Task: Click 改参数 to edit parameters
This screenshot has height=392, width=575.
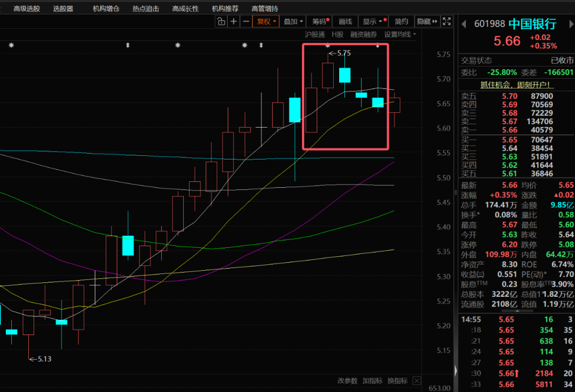Action: (x=347, y=381)
